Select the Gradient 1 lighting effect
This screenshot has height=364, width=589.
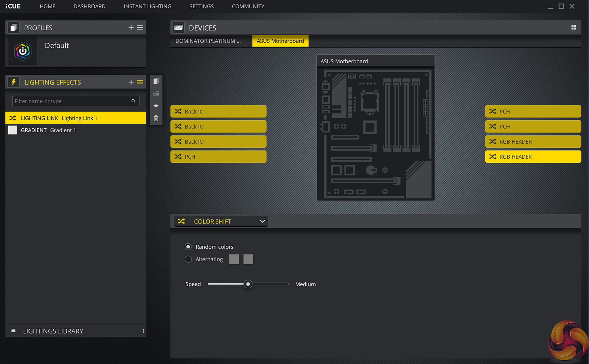(x=63, y=130)
